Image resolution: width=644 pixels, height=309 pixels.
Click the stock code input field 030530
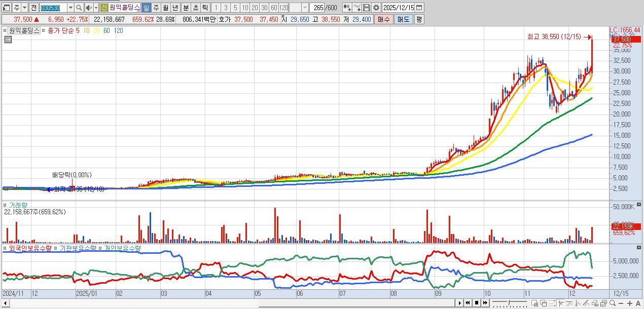pos(53,8)
